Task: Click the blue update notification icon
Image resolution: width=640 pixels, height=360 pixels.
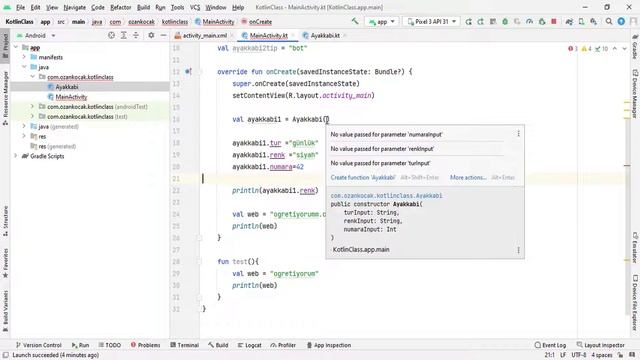Action: (x=621, y=21)
